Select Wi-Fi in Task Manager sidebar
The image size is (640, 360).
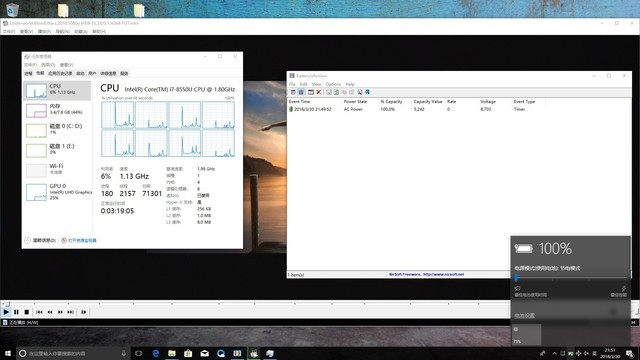pyautogui.click(x=57, y=170)
